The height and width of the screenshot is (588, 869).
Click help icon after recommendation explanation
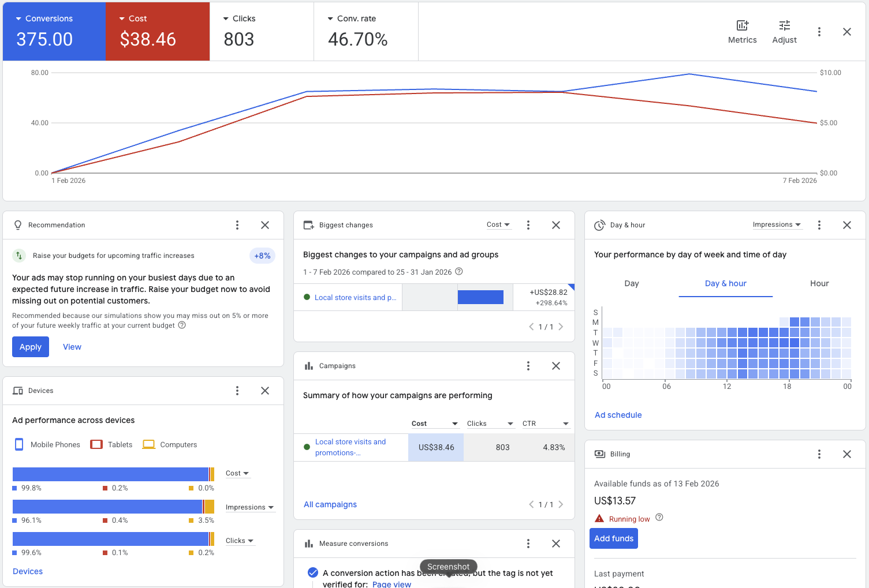pyautogui.click(x=182, y=325)
